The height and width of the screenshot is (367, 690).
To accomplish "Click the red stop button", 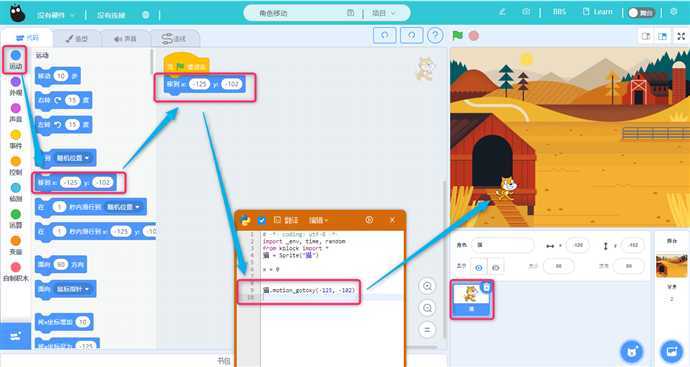I will click(473, 36).
